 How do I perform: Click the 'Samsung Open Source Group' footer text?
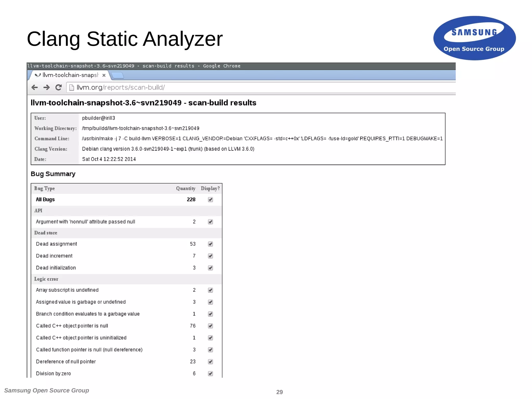tap(46, 390)
